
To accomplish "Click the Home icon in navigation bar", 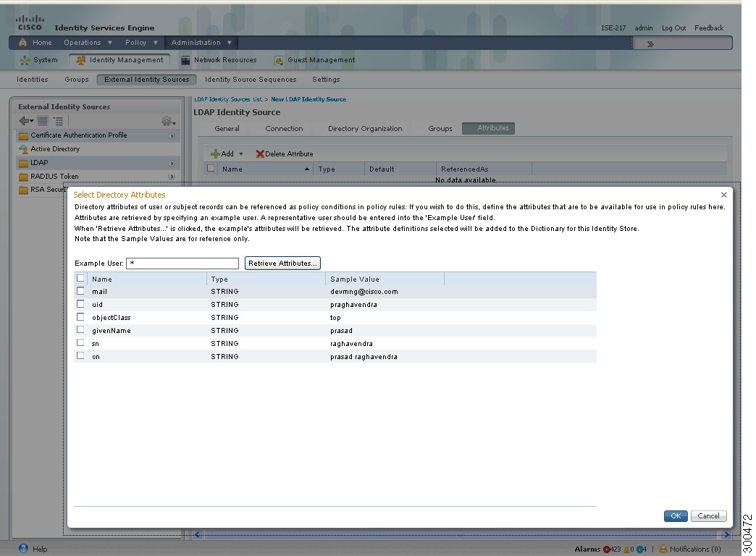I will (22, 43).
